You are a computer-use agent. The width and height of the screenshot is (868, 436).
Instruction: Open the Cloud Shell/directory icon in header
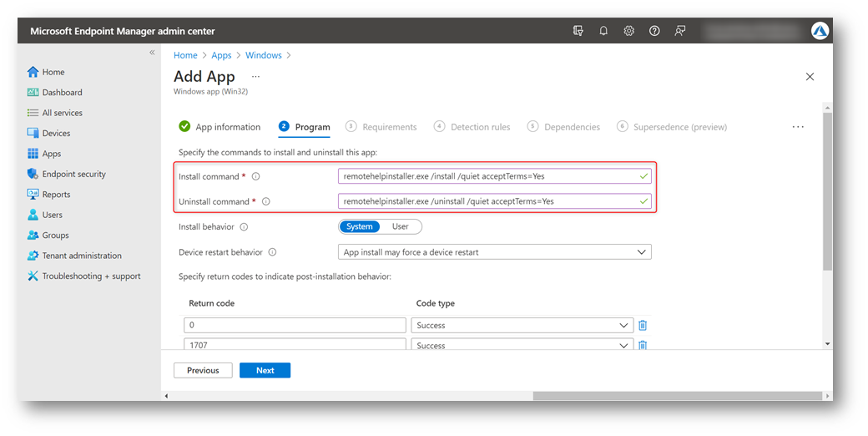pyautogui.click(x=578, y=31)
